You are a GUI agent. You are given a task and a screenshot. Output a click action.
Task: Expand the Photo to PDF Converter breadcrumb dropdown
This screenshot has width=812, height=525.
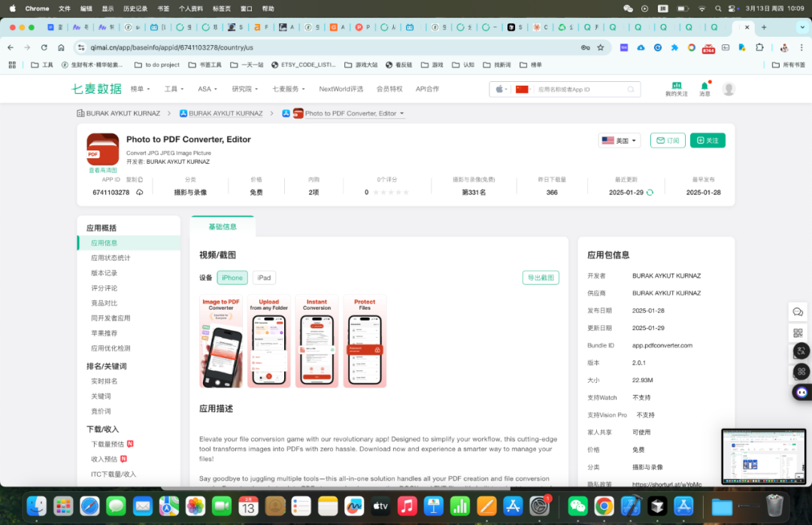tap(401, 114)
